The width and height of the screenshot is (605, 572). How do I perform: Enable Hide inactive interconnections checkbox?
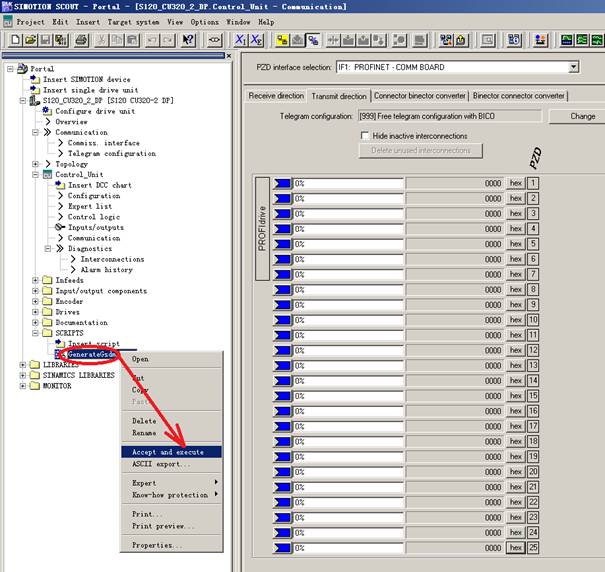pos(365,136)
